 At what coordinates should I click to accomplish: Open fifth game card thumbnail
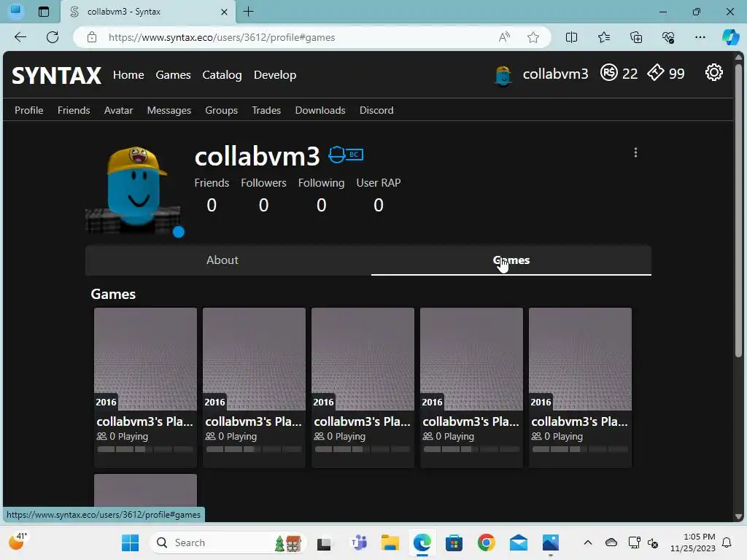580,359
